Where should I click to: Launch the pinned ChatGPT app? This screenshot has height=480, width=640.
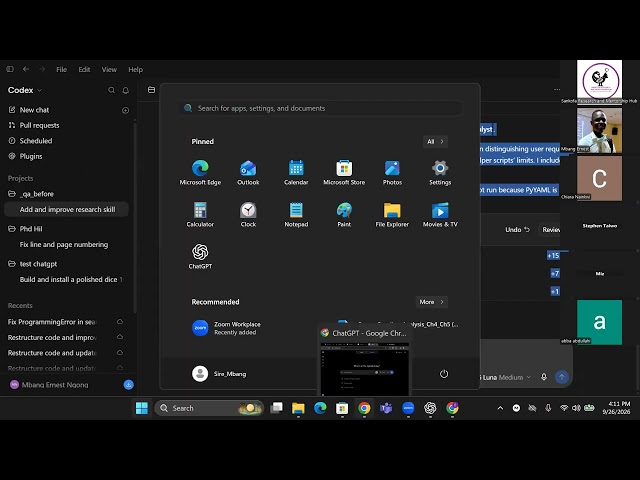pyautogui.click(x=200, y=256)
